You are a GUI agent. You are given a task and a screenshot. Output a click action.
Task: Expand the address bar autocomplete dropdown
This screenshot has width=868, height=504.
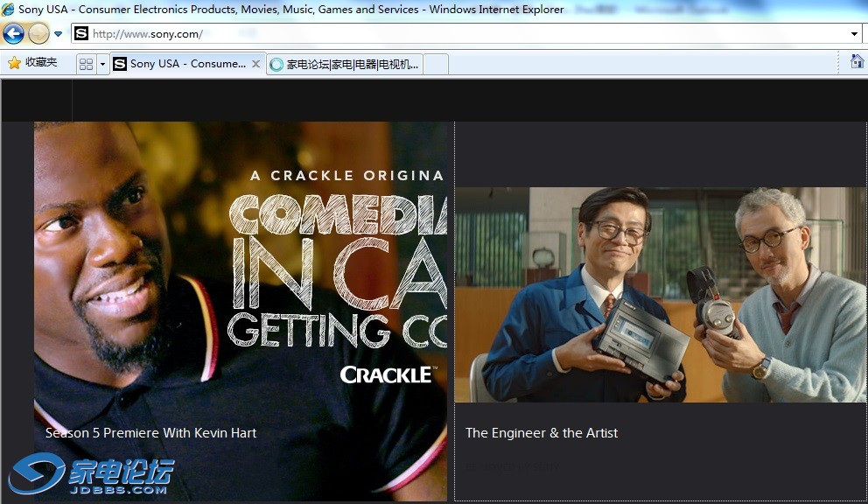pyautogui.click(x=854, y=34)
